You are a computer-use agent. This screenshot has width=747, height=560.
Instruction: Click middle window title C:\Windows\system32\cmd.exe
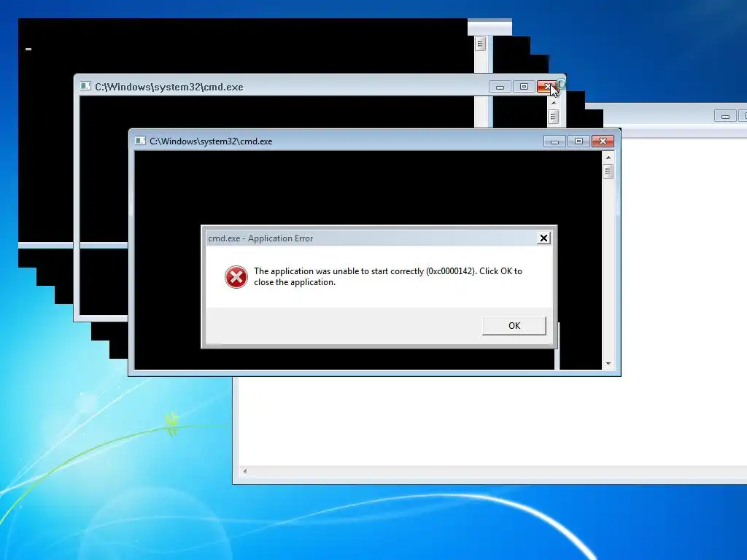pyautogui.click(x=169, y=87)
